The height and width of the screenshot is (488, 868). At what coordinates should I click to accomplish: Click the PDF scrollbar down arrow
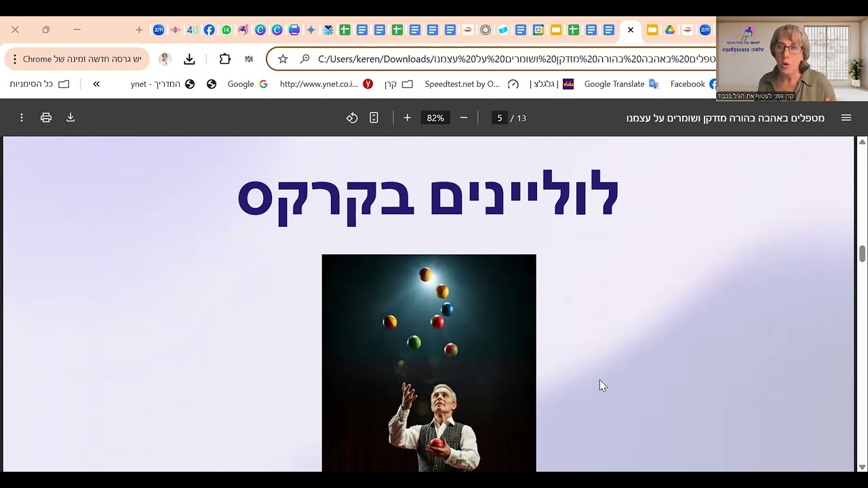(x=862, y=467)
